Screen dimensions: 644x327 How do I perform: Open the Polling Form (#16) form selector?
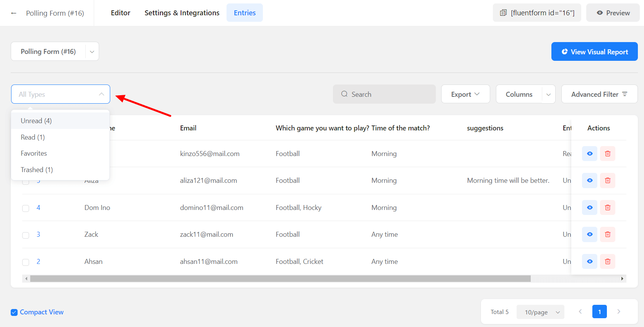[x=55, y=52]
